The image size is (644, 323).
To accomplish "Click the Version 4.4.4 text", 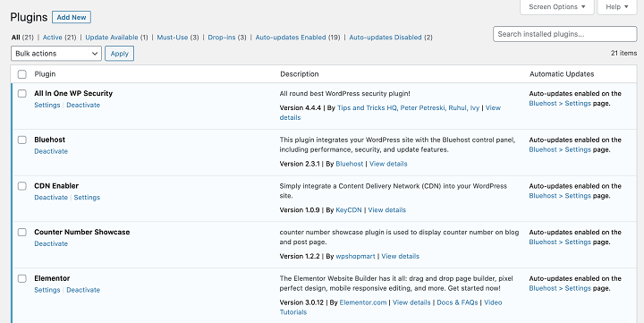I will coord(301,108).
